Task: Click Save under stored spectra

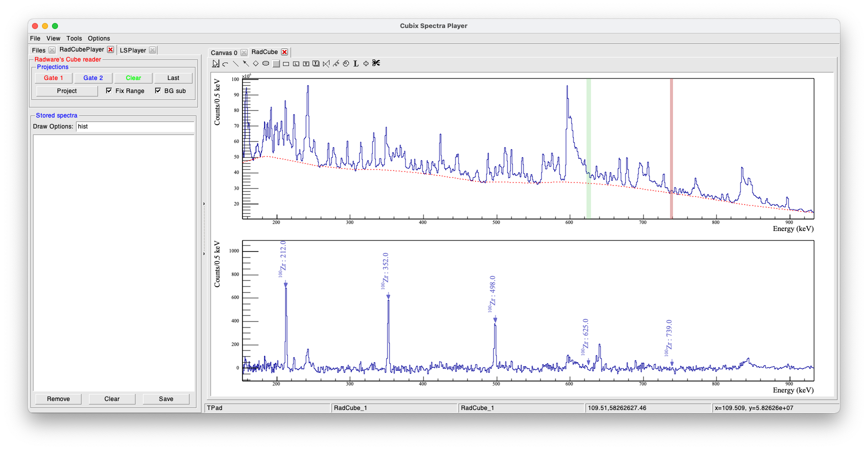Action: pos(166,399)
